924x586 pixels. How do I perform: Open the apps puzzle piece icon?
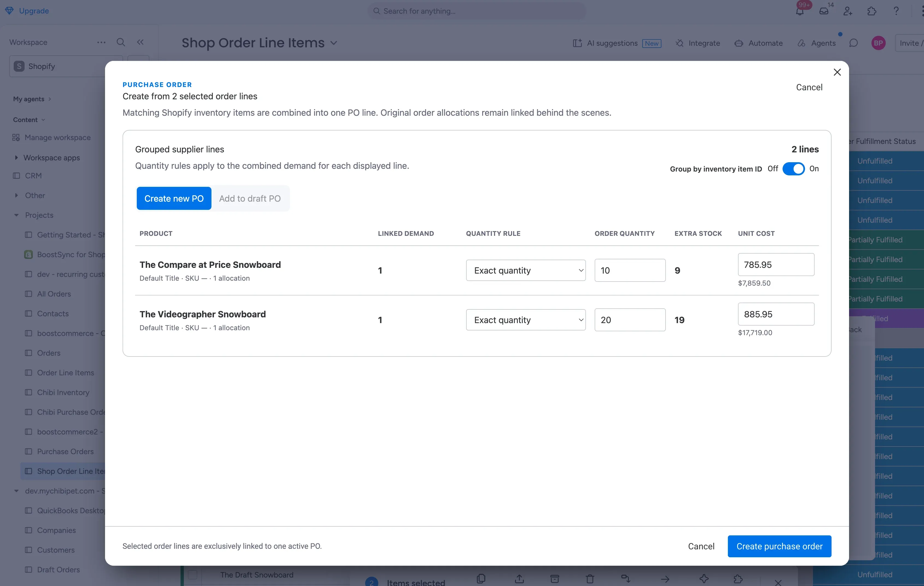point(872,11)
